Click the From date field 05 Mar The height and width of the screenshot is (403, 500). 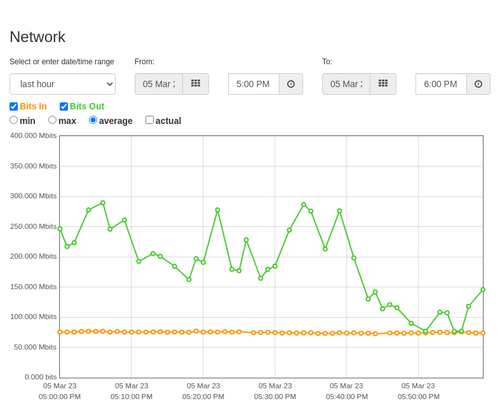(x=159, y=84)
